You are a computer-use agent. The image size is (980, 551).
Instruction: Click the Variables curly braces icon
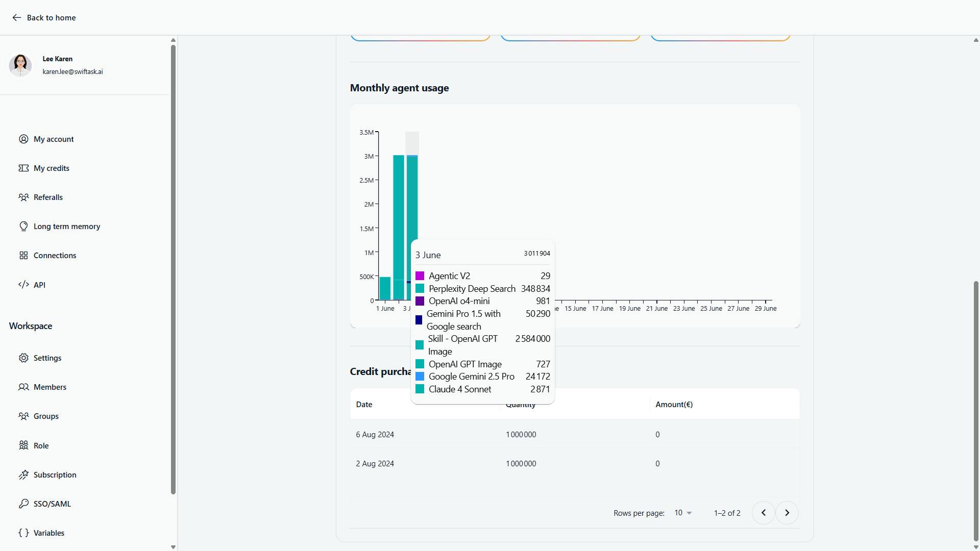click(23, 533)
